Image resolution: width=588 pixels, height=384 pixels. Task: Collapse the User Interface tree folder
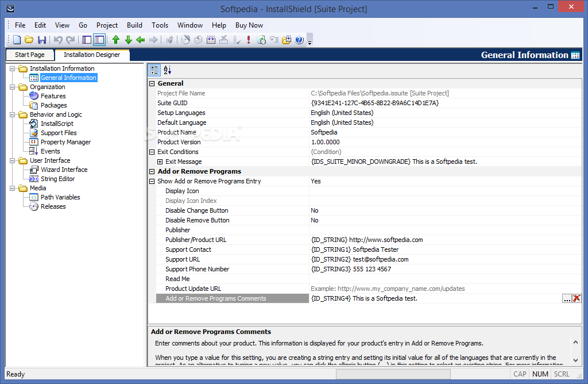[x=13, y=160]
